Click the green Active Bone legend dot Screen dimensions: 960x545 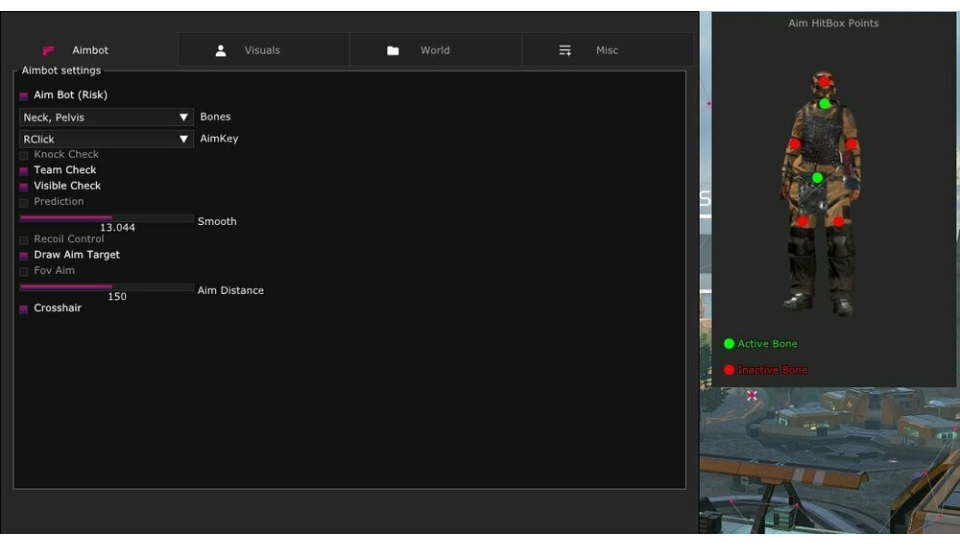[729, 344]
